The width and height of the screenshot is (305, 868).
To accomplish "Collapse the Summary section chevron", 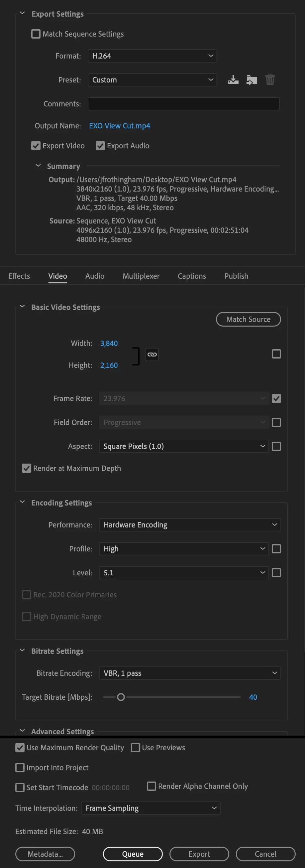I will pos(39,166).
